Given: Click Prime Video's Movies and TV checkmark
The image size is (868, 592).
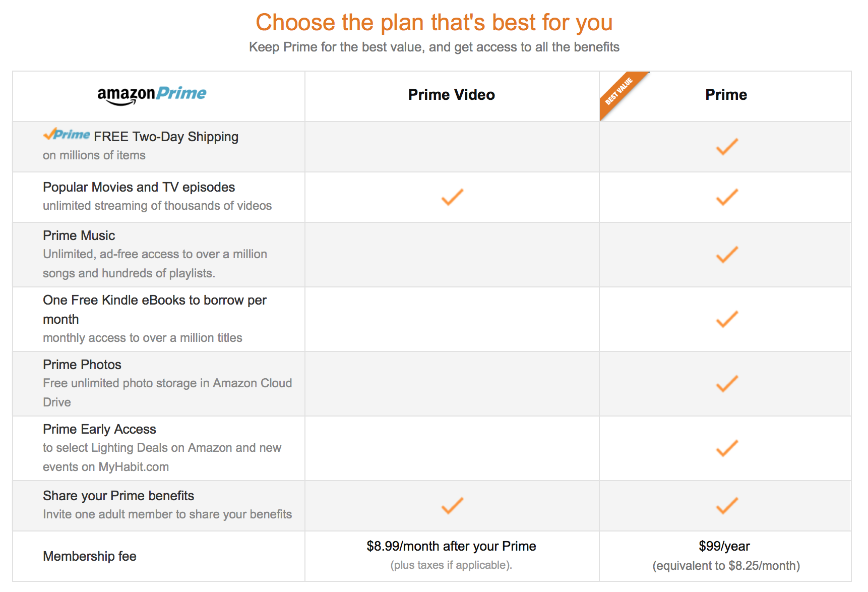Looking at the screenshot, I should pyautogui.click(x=452, y=197).
